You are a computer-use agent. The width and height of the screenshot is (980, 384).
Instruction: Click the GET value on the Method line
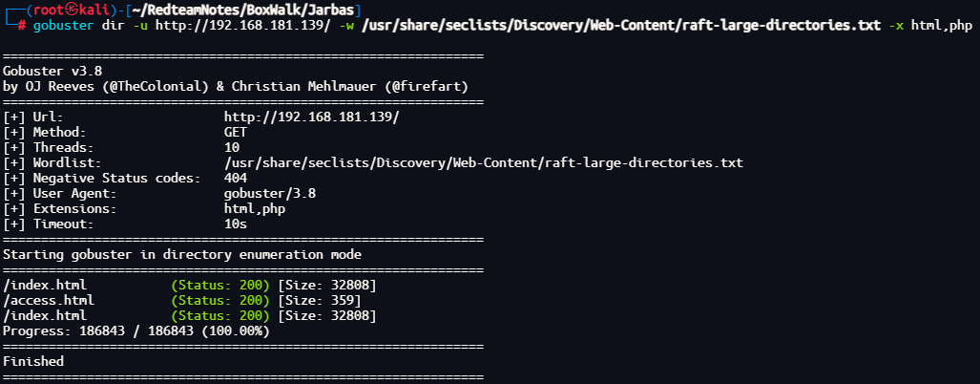pos(235,132)
